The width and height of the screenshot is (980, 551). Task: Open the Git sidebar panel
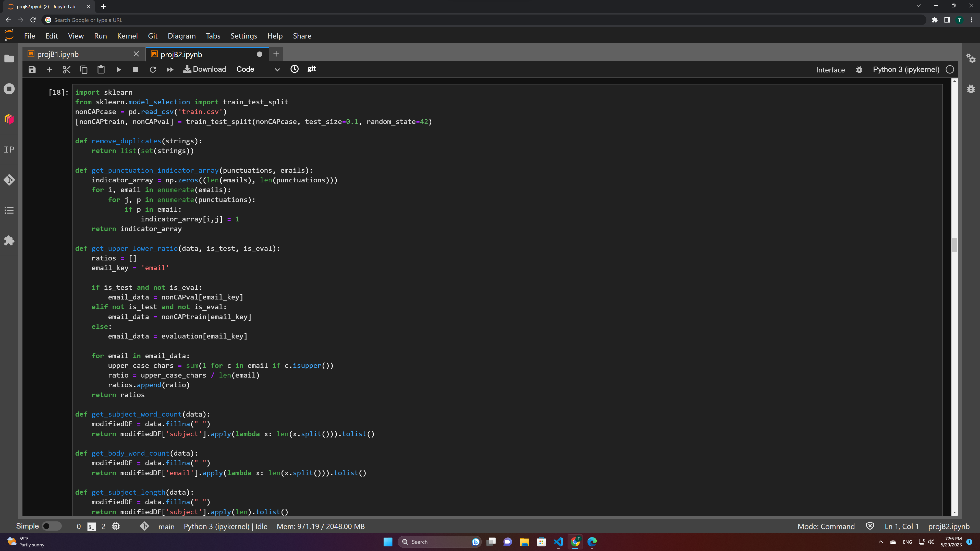pyautogui.click(x=9, y=180)
